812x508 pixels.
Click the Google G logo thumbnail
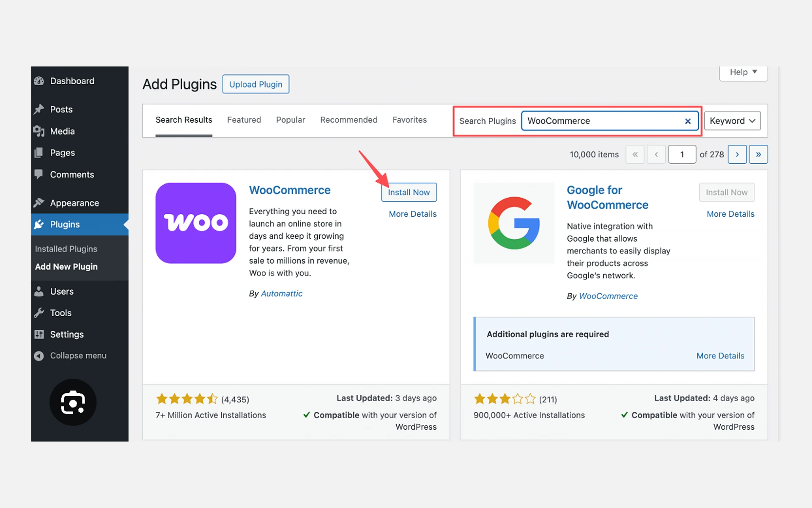[x=514, y=223]
